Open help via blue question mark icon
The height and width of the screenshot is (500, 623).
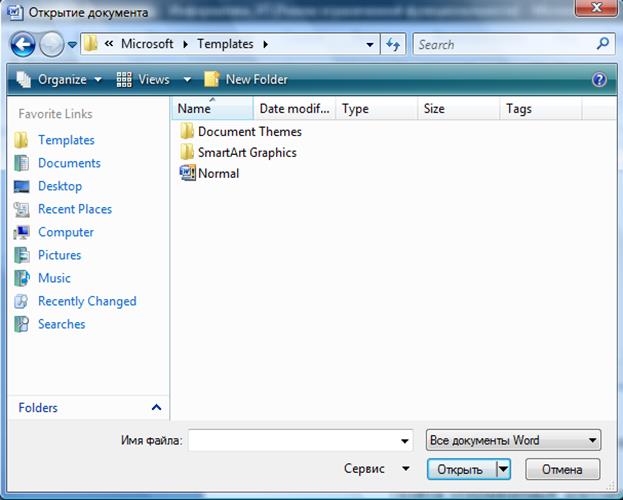coord(599,80)
